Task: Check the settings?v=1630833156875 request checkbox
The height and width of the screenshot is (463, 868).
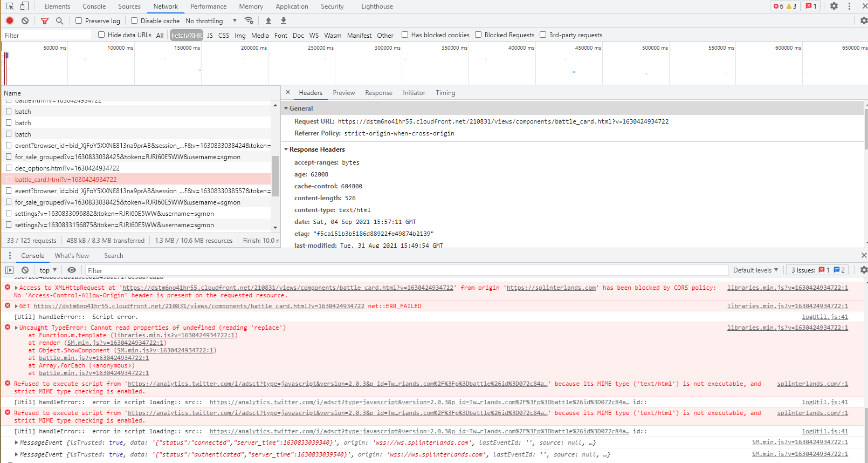Action: tap(9, 224)
